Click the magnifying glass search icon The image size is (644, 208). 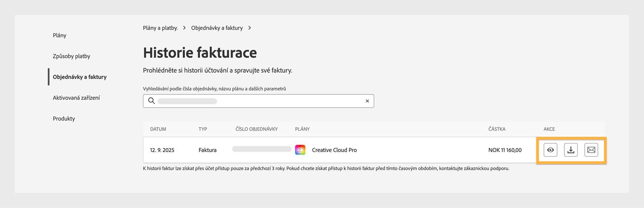pyautogui.click(x=151, y=101)
